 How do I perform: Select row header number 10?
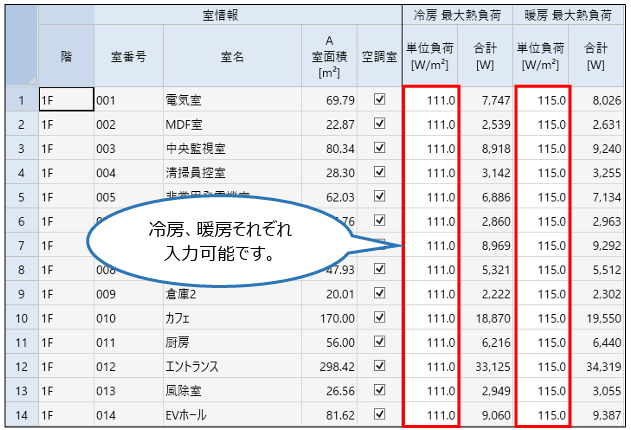click(x=20, y=317)
